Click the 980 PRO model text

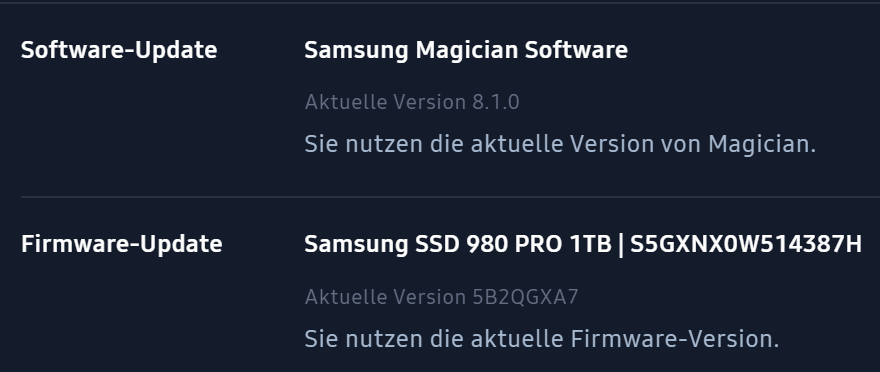point(515,244)
